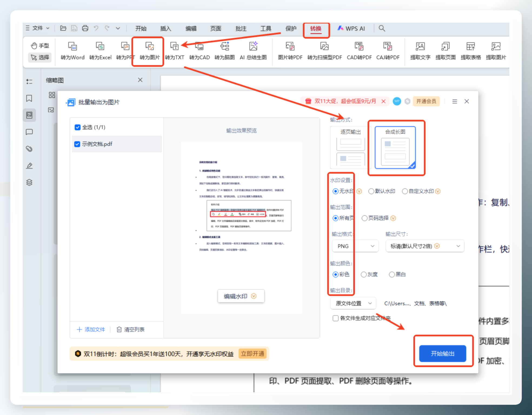Expand the quick access toolbar chevron
The image size is (532, 415).
[118, 28]
